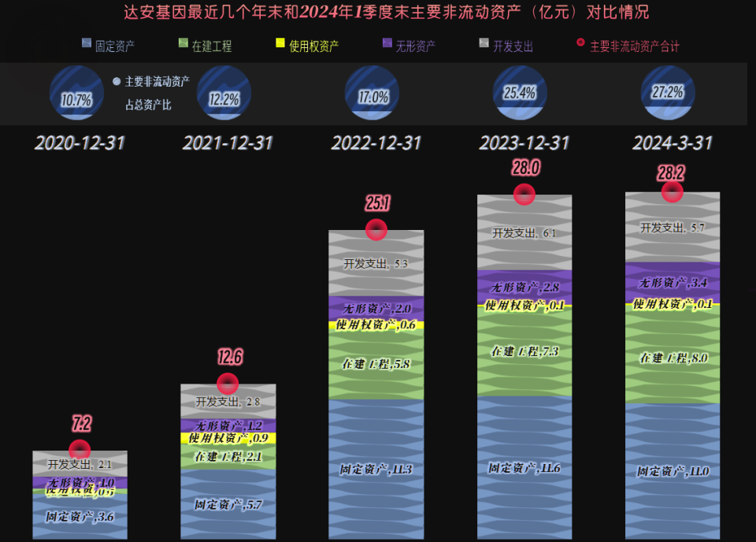
Task: Click the 使用权资产 0.6 bar segment
Action: [x=376, y=325]
